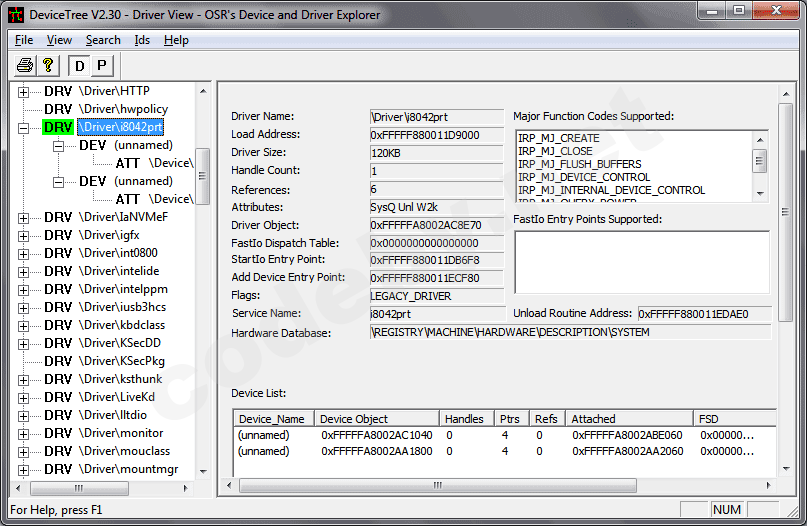Click the Service Name field showing i8042prt
This screenshot has height=526, width=807.
tap(436, 314)
